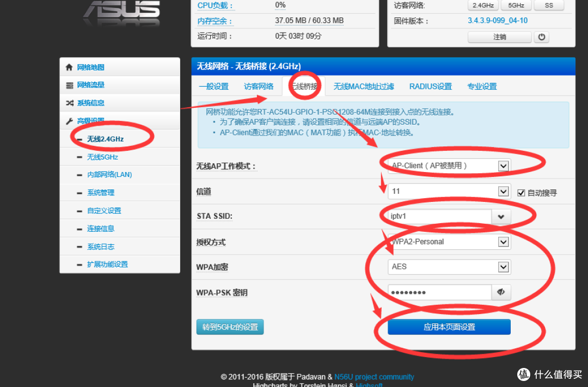Open 网络地图 in the sidebar
The image size is (588, 387).
point(90,67)
